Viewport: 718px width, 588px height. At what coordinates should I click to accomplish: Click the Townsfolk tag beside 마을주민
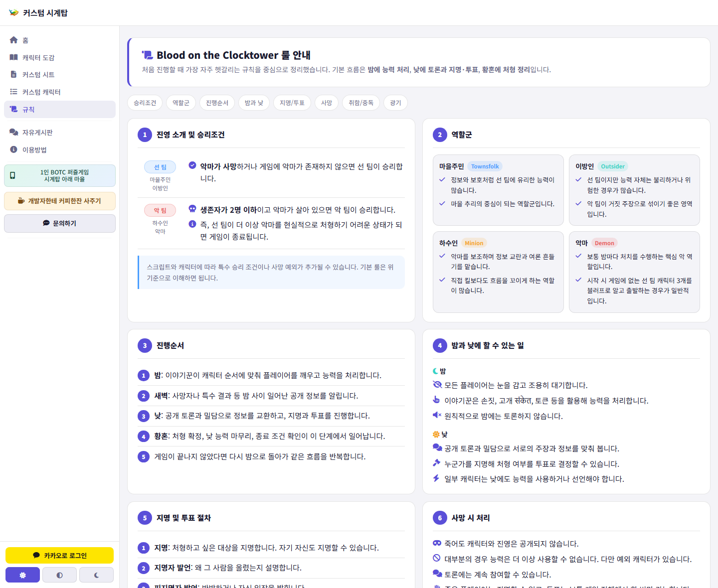tap(485, 166)
